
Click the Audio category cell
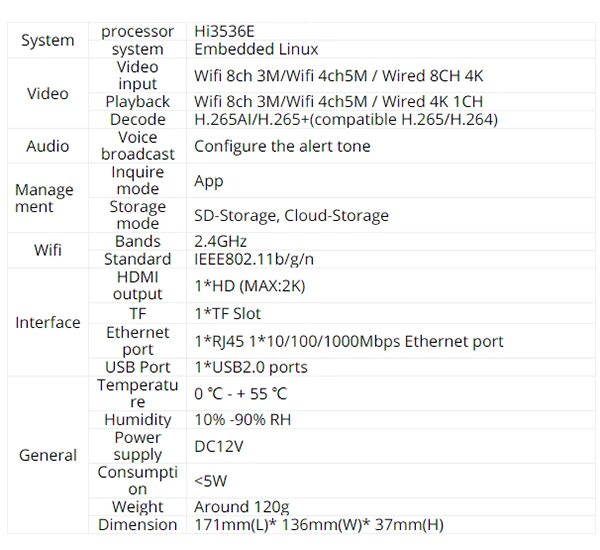point(47,146)
